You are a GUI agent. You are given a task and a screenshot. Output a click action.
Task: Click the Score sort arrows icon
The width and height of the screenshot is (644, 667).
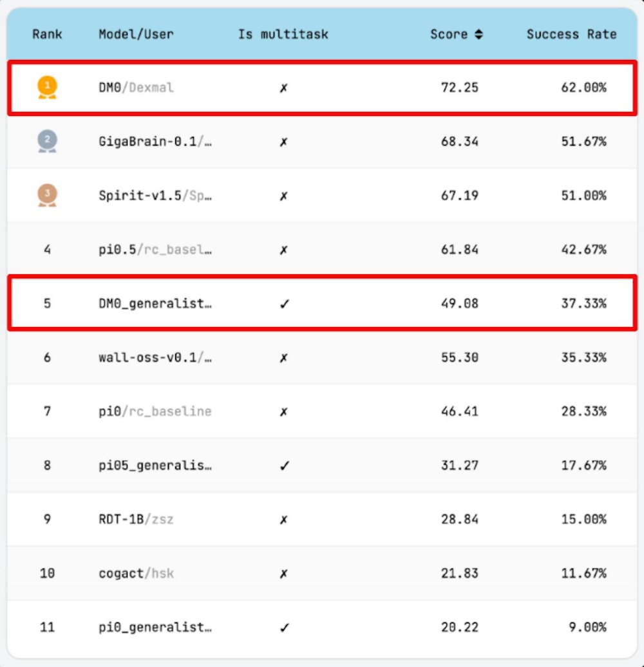pos(478,35)
